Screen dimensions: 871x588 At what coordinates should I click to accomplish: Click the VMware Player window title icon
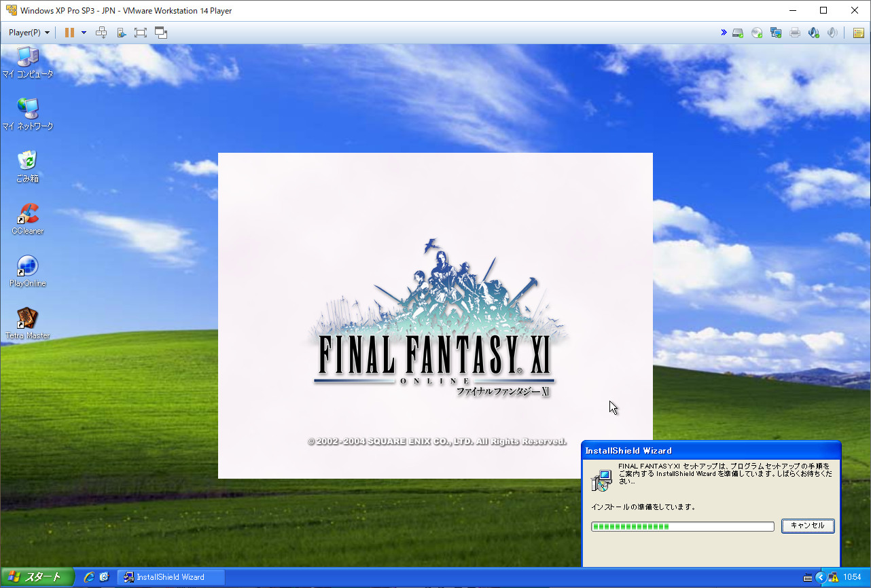pos(11,10)
